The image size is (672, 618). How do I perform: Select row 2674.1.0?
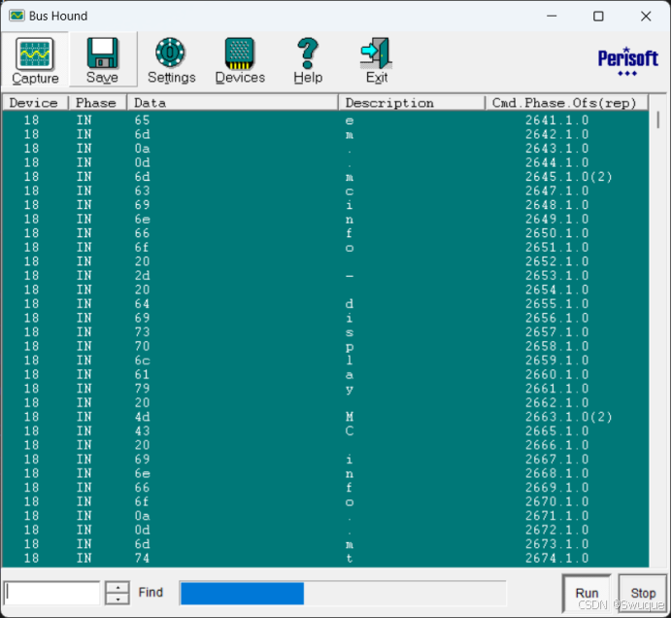(x=325, y=559)
